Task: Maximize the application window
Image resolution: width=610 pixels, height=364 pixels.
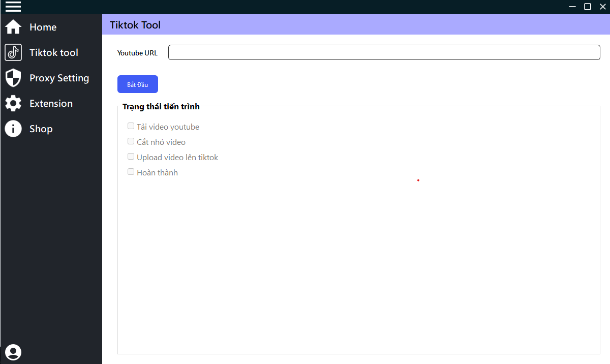Action: (x=588, y=7)
